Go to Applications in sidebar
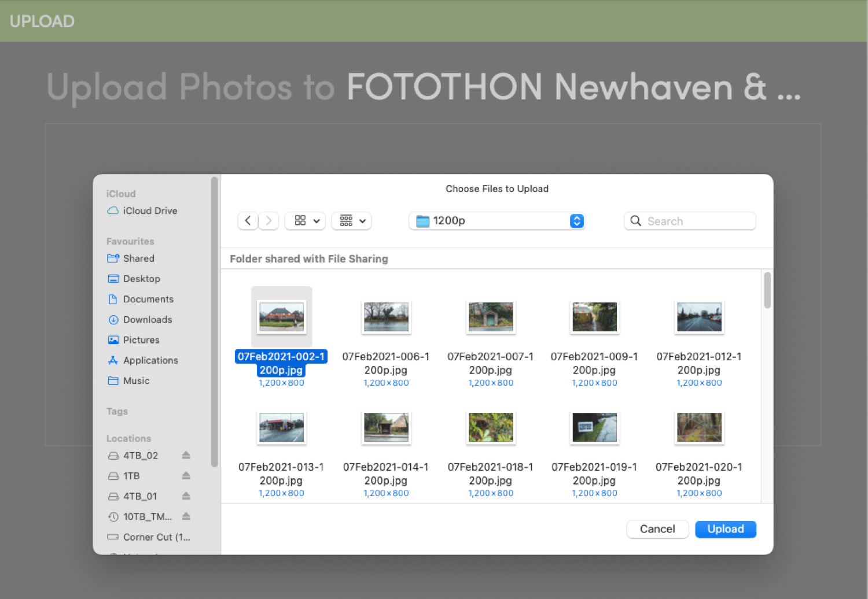Screen dimensions: 868x599 pyautogui.click(x=150, y=360)
